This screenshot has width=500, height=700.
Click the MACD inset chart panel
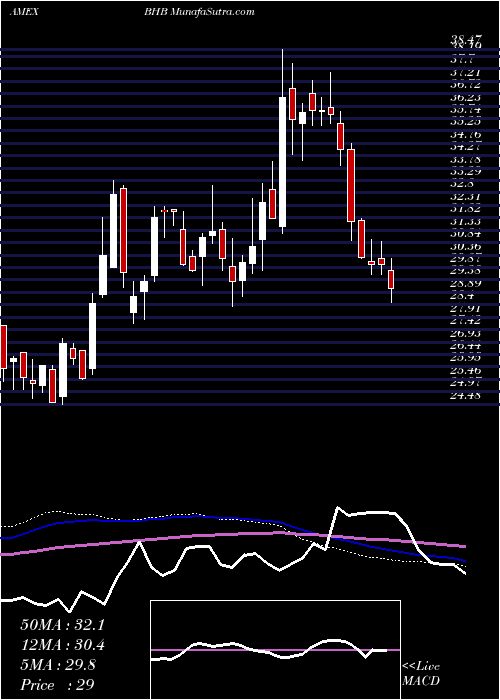tap(275, 650)
